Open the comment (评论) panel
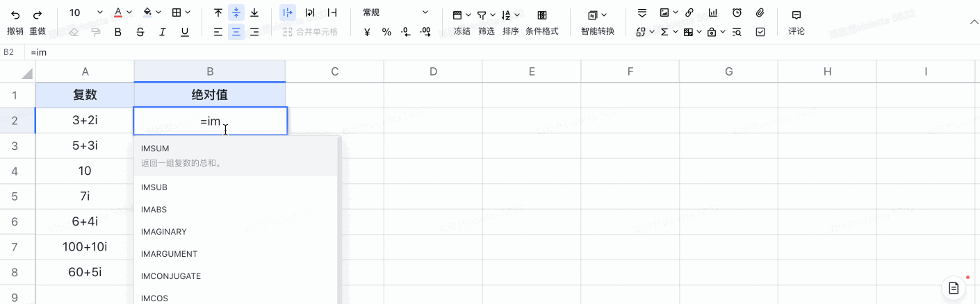Viewport: 980px width, 304px height. 797,22
